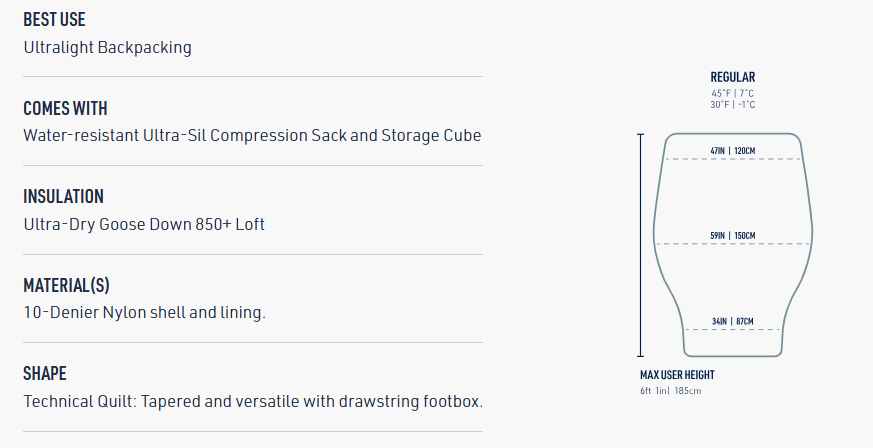This screenshot has width=873, height=448.
Task: Click the 45°F | 7°C temperature rating
Action: [x=733, y=94]
